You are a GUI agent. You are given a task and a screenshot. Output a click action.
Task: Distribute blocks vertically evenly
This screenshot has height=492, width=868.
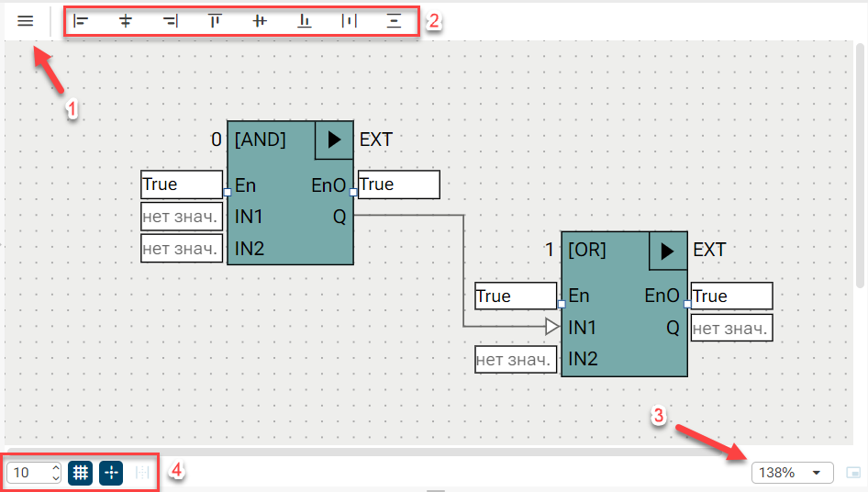(394, 21)
